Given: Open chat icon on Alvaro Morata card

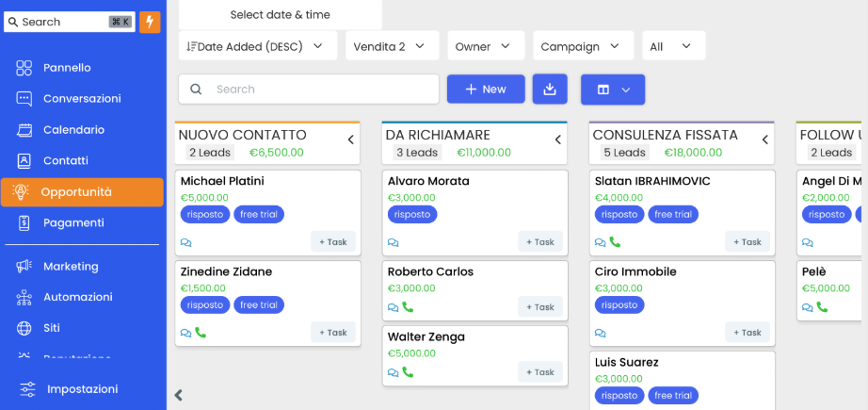Looking at the screenshot, I should [394, 242].
